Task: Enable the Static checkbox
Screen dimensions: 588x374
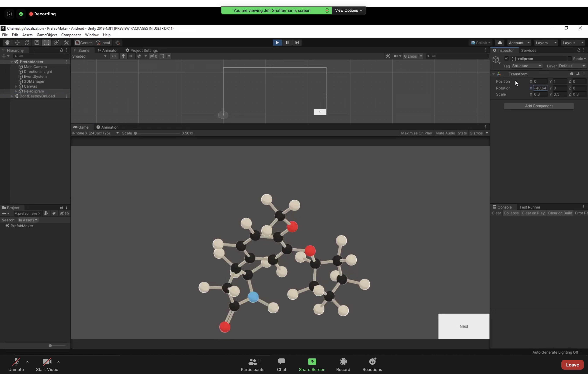Action: click(569, 59)
